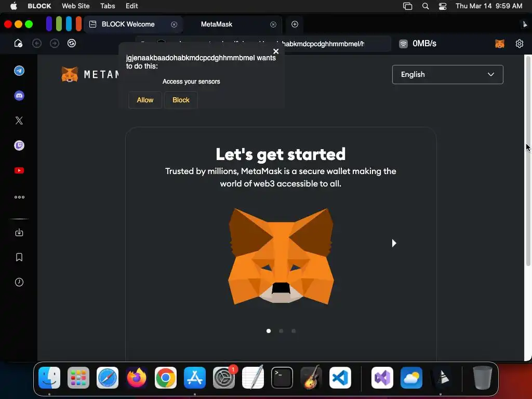This screenshot has height=399, width=532.
Task: Close the BLOCK Welcome tab
Action: tap(174, 24)
